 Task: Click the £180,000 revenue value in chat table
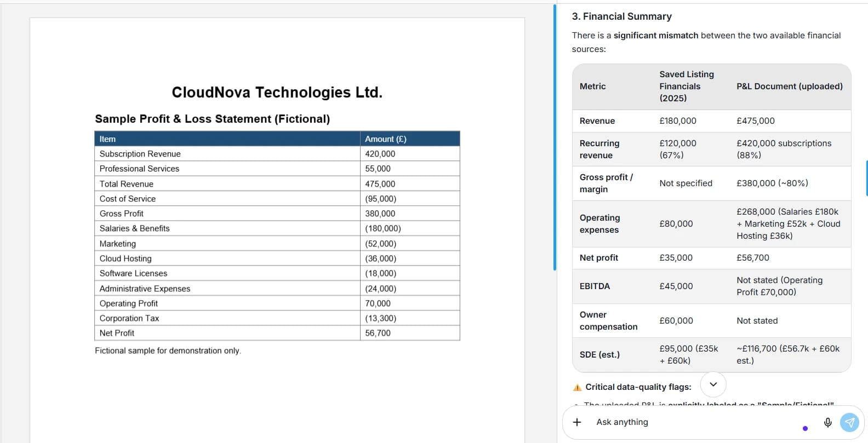click(678, 121)
